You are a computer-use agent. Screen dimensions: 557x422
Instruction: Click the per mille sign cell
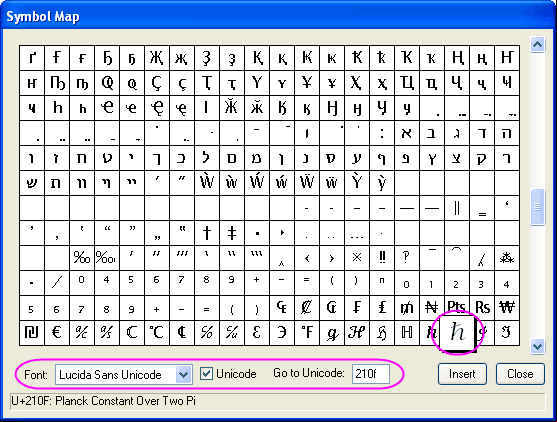(x=82, y=258)
